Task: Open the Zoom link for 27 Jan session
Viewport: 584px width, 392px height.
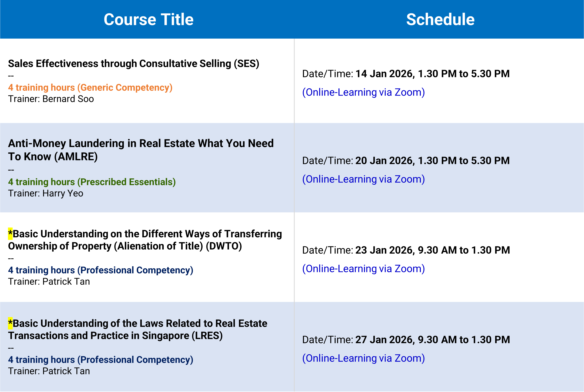Action: coord(363,358)
